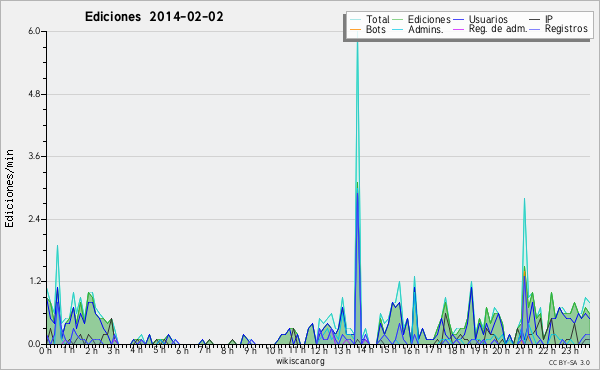Click the y-axis value 0.0
Screen dimensions: 600x370
click(34, 344)
